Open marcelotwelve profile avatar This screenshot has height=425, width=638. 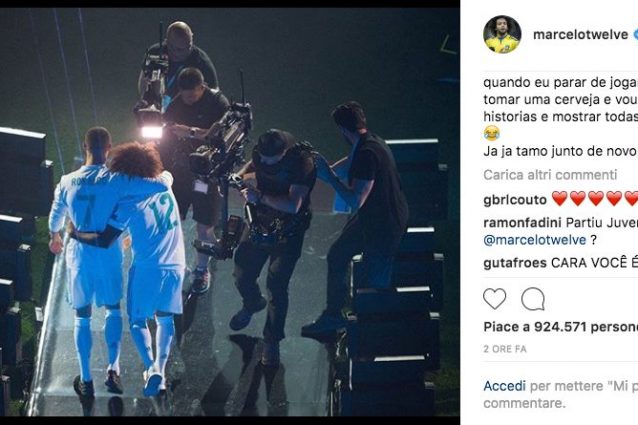(x=502, y=35)
